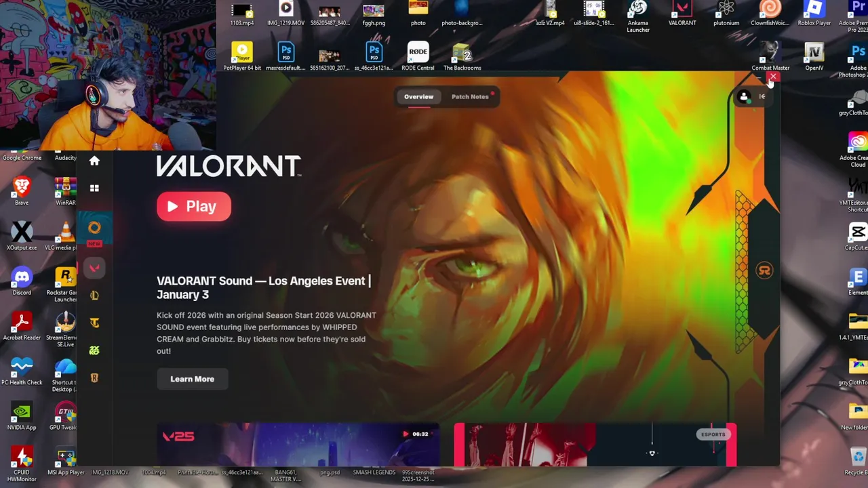Expand the social panel arrow icon

point(762,97)
